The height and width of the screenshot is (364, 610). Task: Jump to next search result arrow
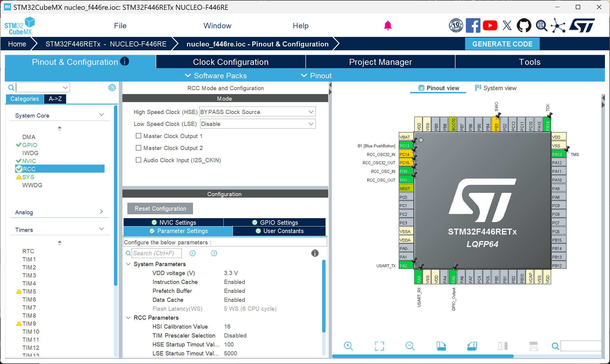click(x=214, y=253)
